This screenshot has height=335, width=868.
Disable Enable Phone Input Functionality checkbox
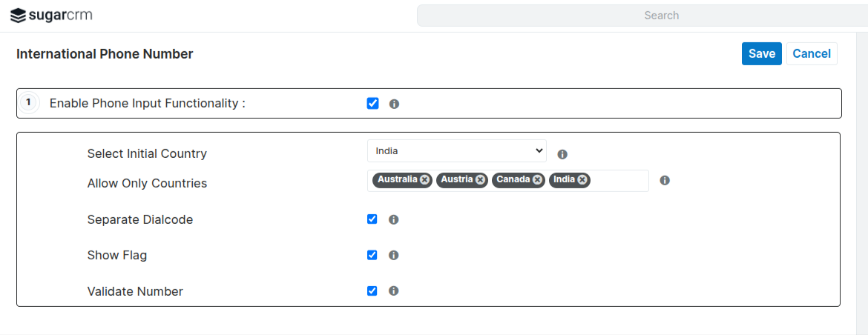(372, 104)
